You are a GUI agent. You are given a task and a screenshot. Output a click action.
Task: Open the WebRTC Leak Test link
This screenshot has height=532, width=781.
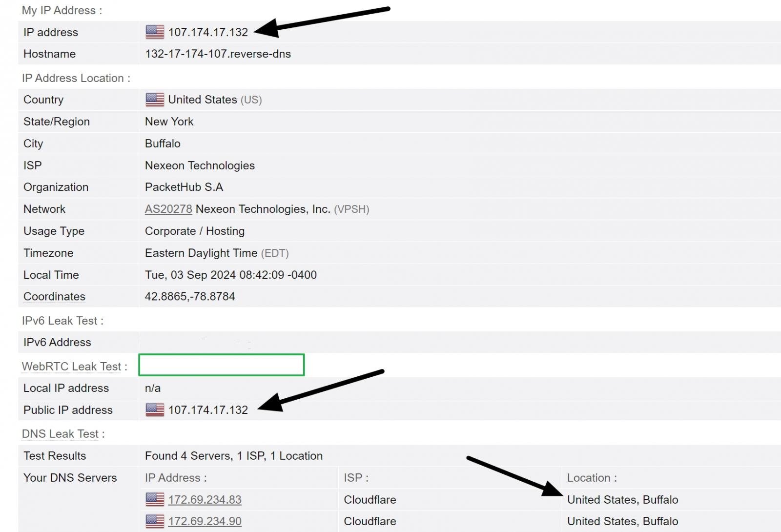coord(71,366)
